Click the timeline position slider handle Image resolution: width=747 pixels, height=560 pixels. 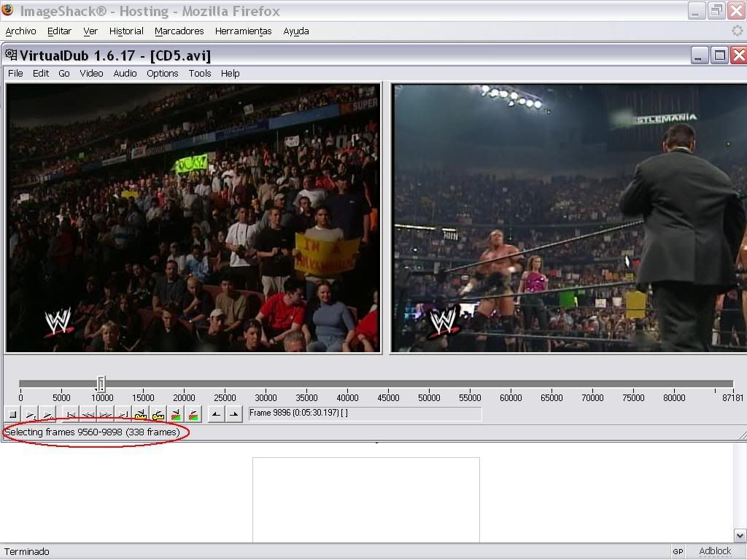click(101, 384)
